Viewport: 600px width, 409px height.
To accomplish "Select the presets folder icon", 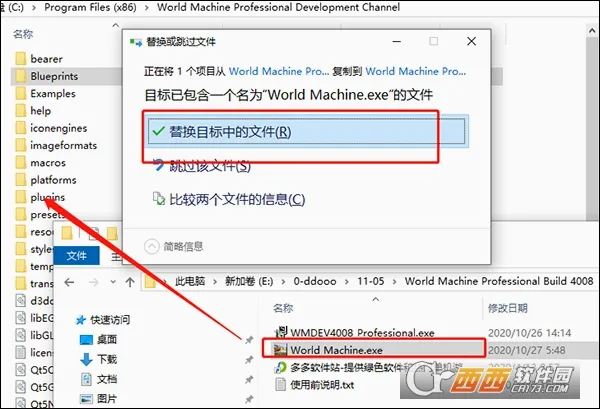I will (x=21, y=214).
